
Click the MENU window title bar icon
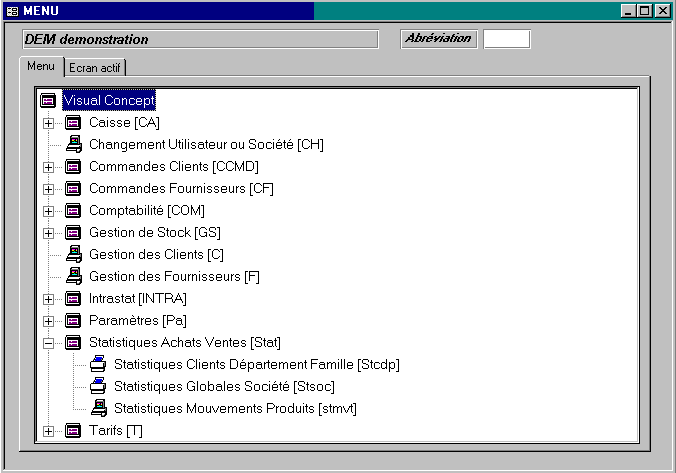(13, 11)
